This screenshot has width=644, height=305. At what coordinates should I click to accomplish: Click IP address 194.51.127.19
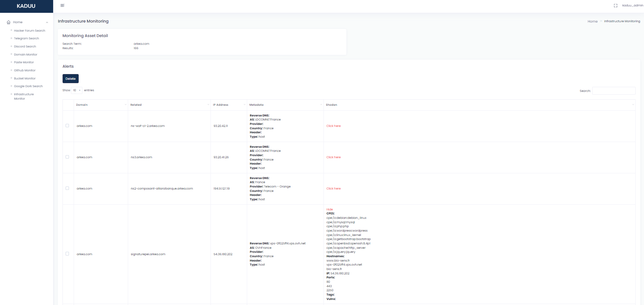tap(221, 189)
